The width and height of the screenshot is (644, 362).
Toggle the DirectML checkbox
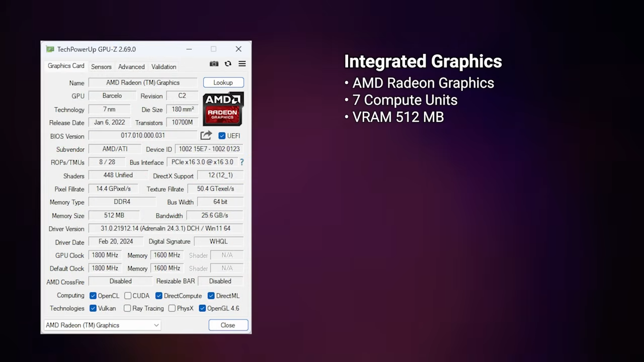211,296
